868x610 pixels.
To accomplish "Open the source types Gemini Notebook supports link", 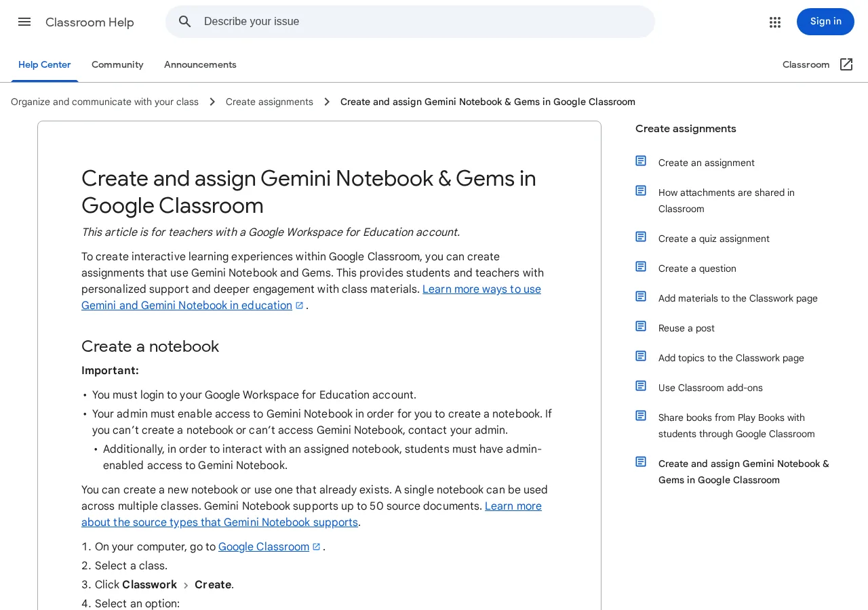I will pos(311,514).
